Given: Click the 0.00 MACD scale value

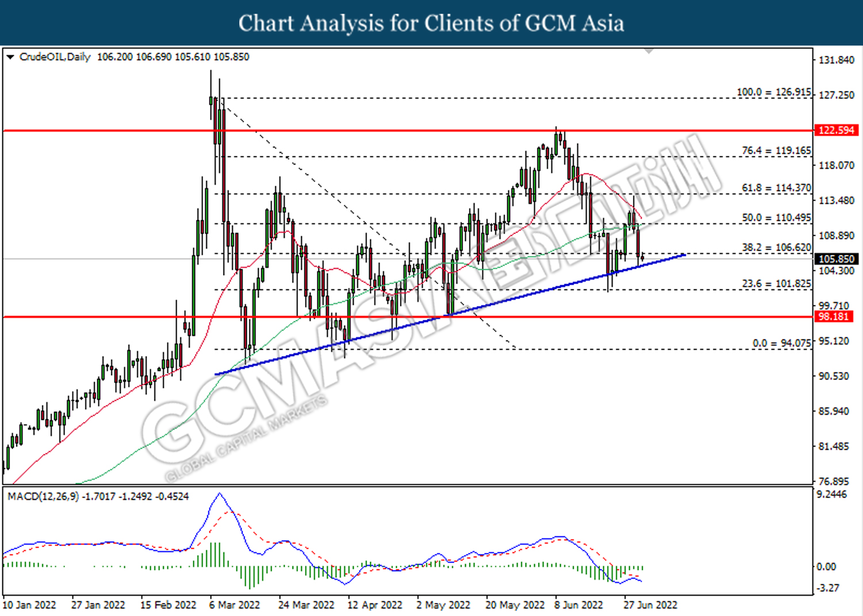Looking at the screenshot, I should tap(827, 567).
